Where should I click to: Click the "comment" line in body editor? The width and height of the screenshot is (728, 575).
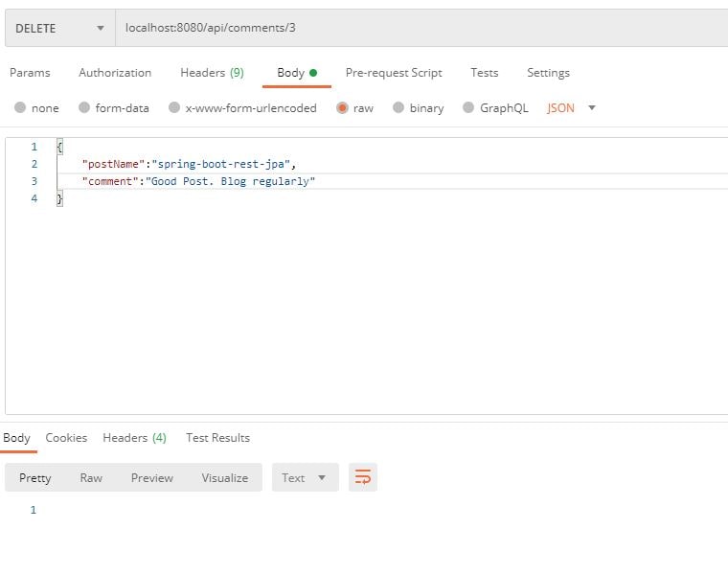click(198, 181)
